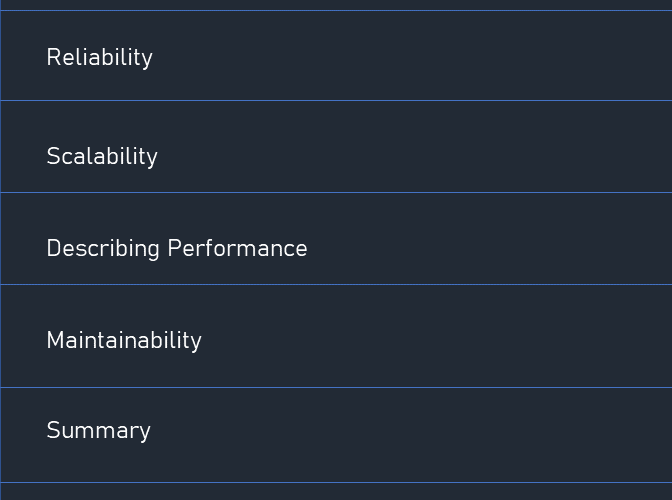Click the Reliability heading text

pos(99,58)
